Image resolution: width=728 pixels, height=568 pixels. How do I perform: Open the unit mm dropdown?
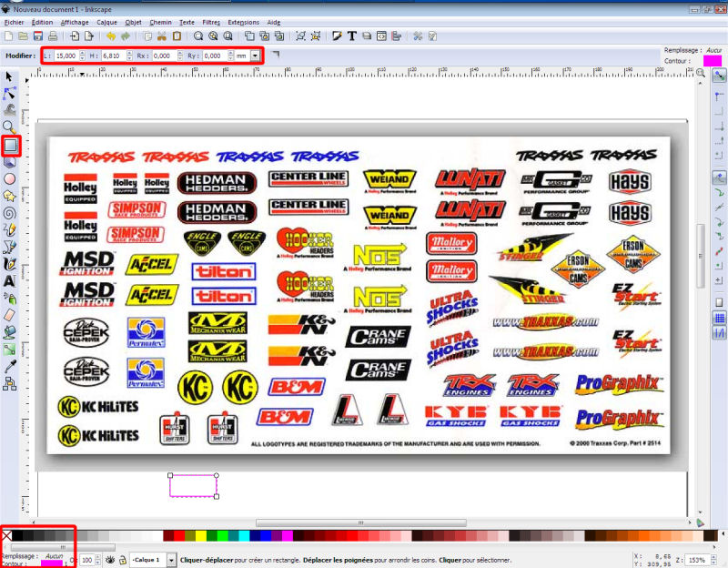(x=255, y=56)
